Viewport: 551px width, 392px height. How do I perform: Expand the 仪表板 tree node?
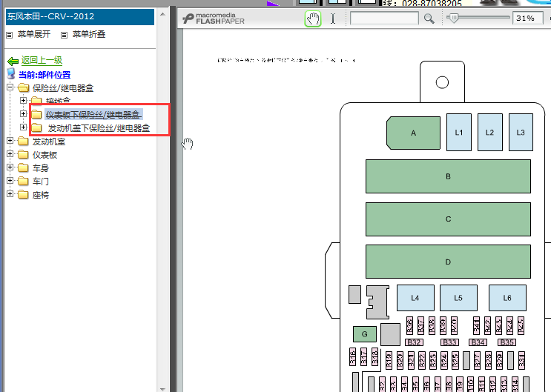point(10,154)
